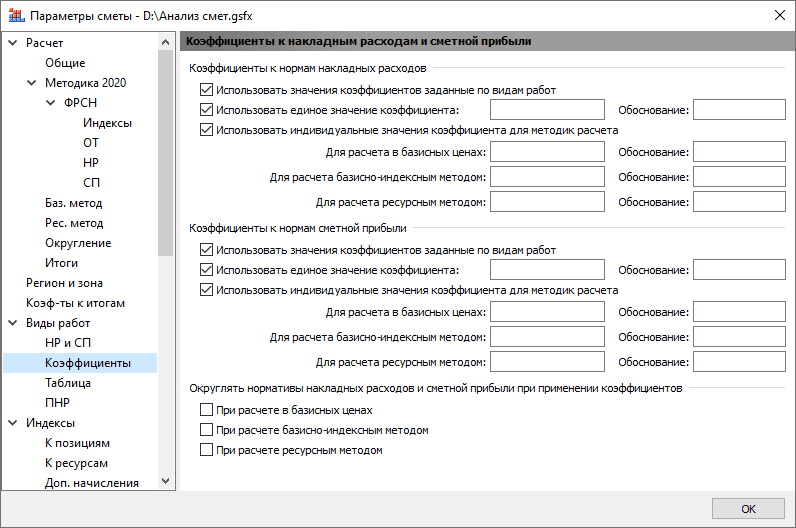Collapse the ФРСН node

[x=51, y=103]
